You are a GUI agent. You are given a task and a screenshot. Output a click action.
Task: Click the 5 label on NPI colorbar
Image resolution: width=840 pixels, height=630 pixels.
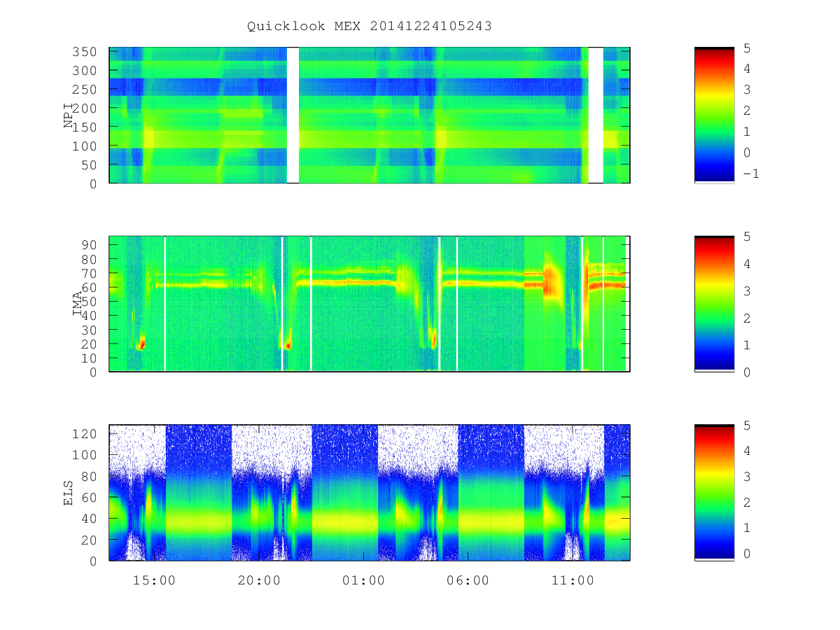pyautogui.click(x=747, y=48)
